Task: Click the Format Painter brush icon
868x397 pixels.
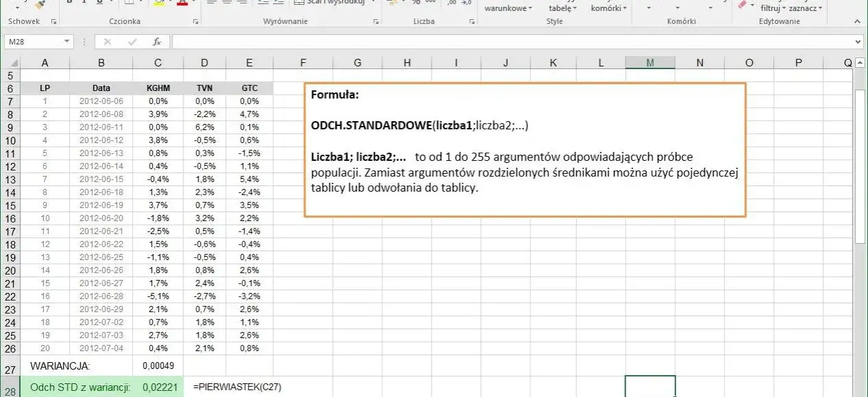Action: 39,4
